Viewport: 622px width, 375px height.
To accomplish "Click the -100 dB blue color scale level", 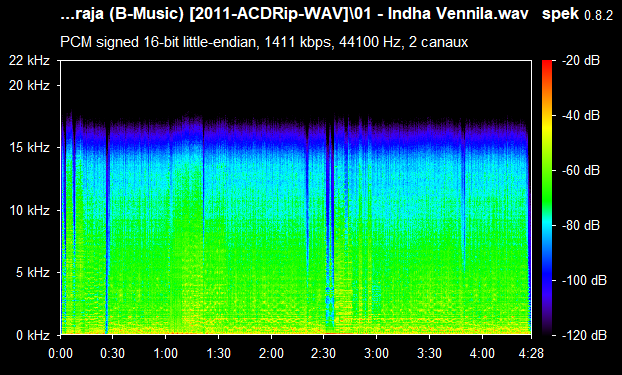I will tap(584, 281).
